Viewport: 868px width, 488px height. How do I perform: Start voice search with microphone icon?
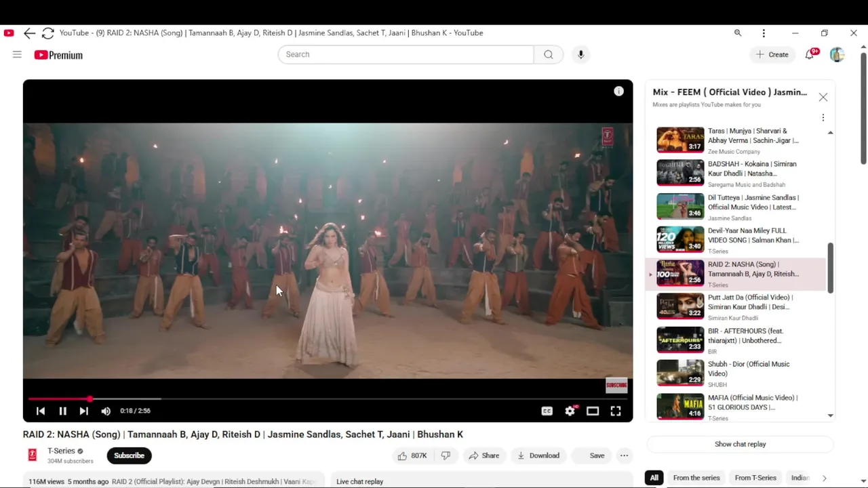580,54
